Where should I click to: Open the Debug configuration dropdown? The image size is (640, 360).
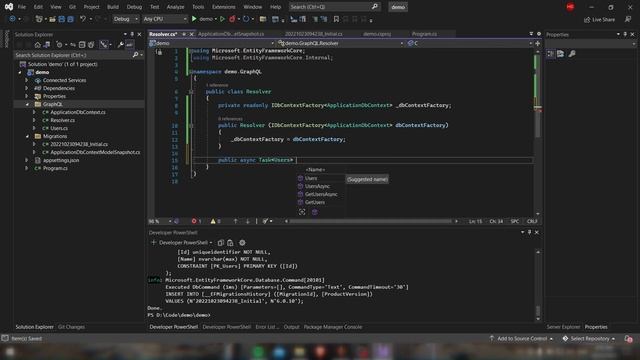(x=125, y=19)
